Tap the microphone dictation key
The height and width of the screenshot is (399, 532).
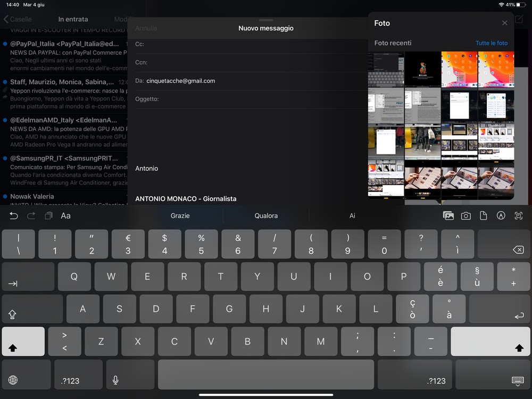tap(130, 374)
